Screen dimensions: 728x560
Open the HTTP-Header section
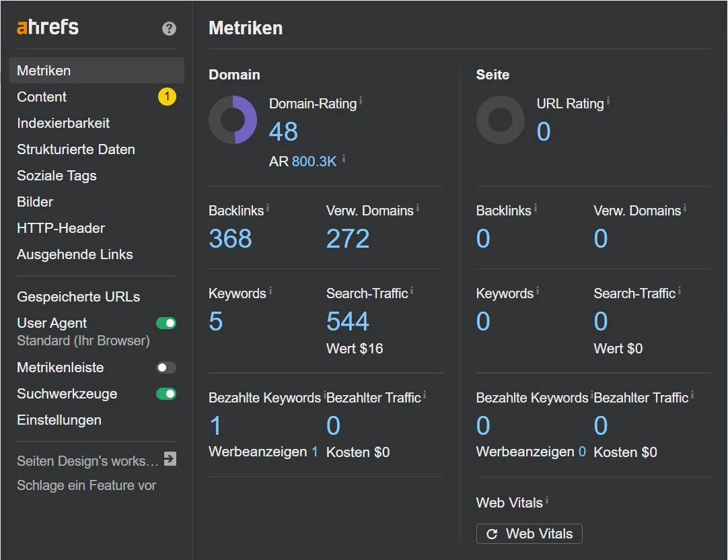coord(61,228)
